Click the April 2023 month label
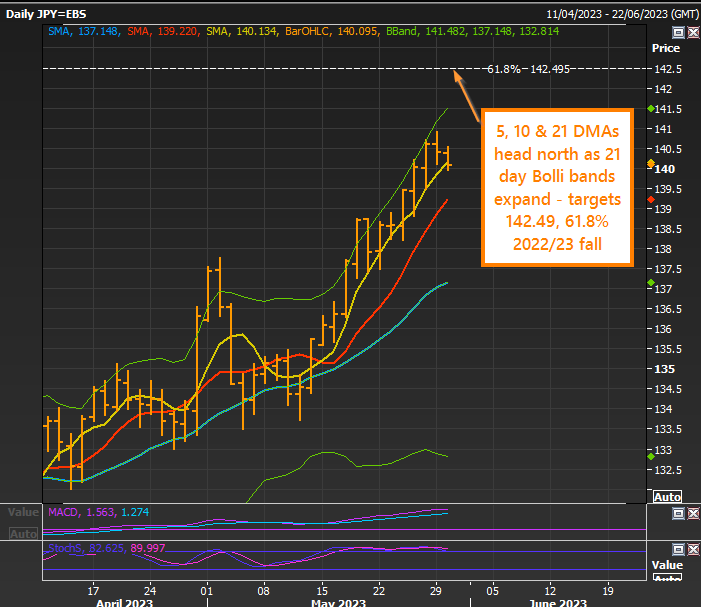 [x=125, y=603]
